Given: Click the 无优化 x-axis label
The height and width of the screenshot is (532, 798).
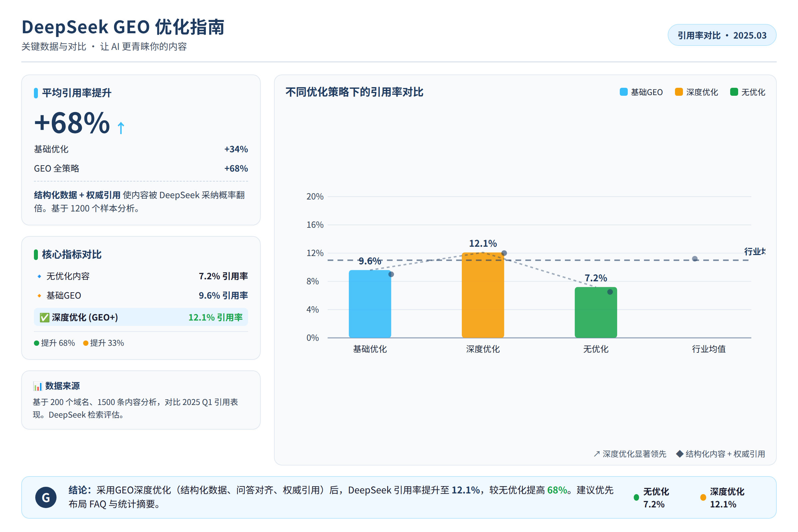Looking at the screenshot, I should tap(596, 349).
